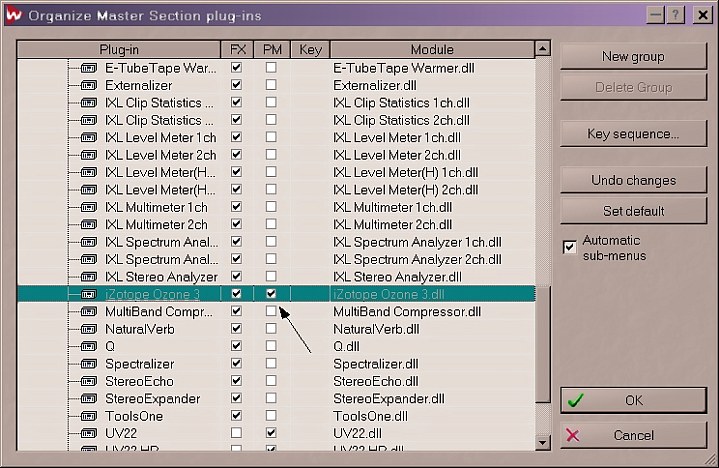719x468 pixels.
Task: Click the plug-in icon beside Externalizer
Action: [88, 85]
